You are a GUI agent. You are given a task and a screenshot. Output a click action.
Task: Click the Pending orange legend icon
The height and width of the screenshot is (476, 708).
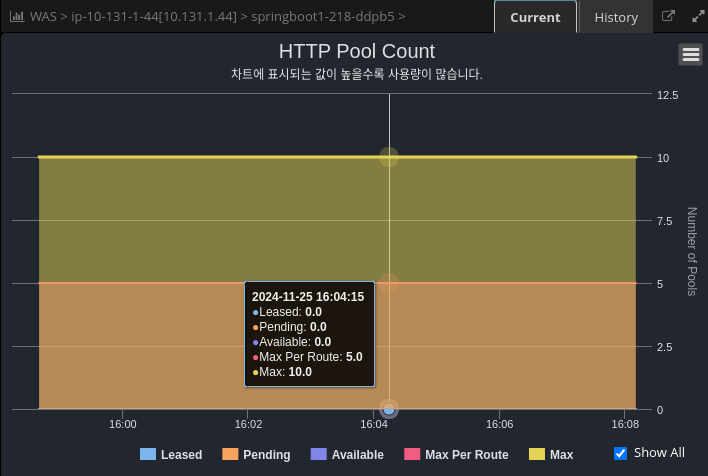[230, 454]
